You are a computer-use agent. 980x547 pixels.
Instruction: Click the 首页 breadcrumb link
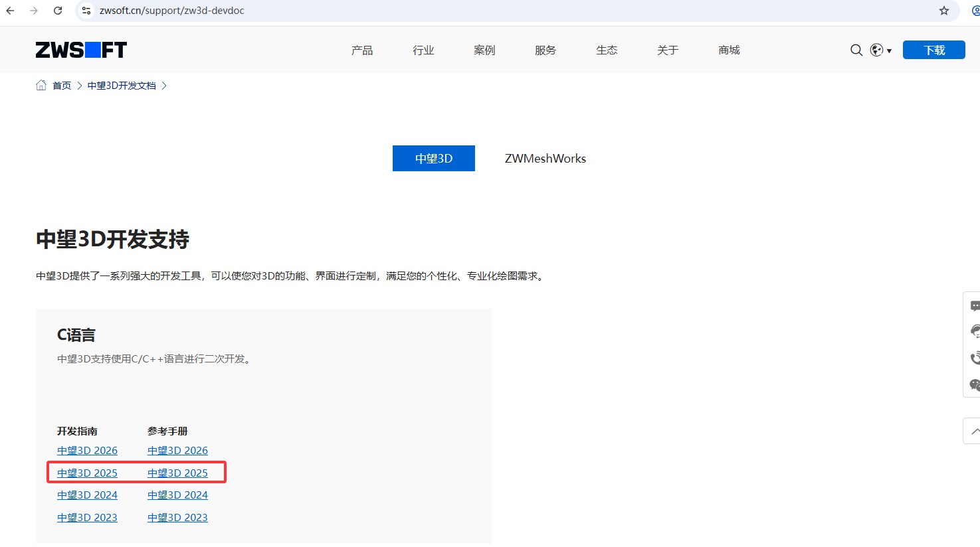pos(62,86)
